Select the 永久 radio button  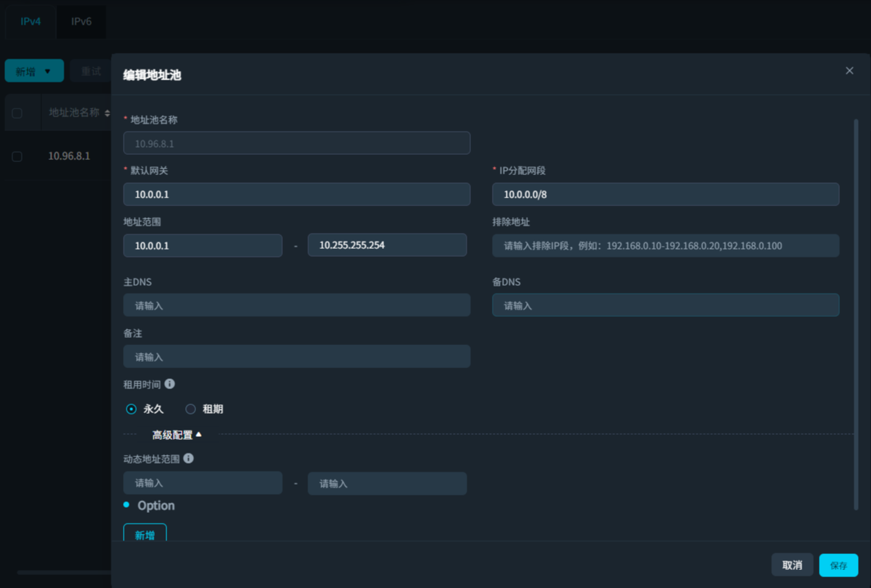[x=131, y=409]
